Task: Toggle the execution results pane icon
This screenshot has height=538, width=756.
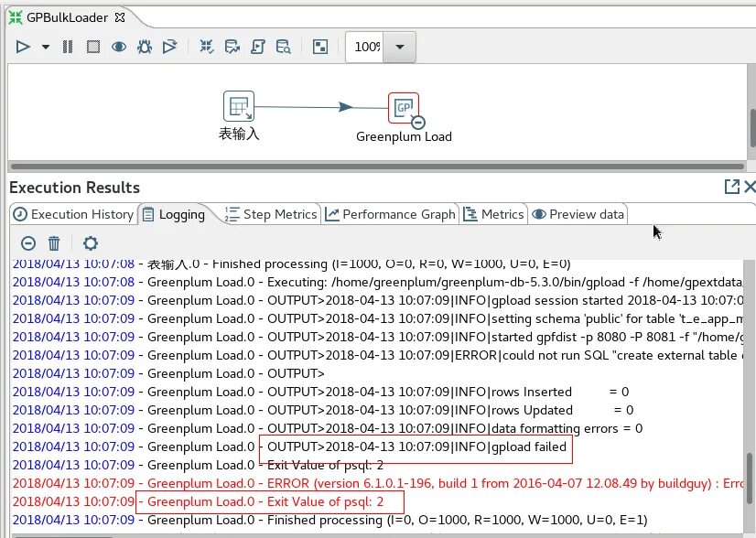Action: 320,47
